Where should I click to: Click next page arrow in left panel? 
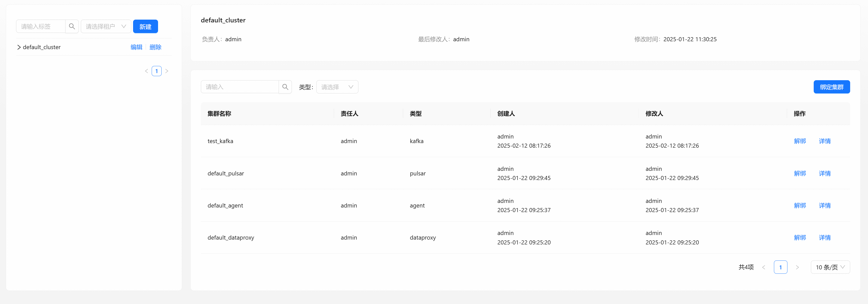pos(166,71)
